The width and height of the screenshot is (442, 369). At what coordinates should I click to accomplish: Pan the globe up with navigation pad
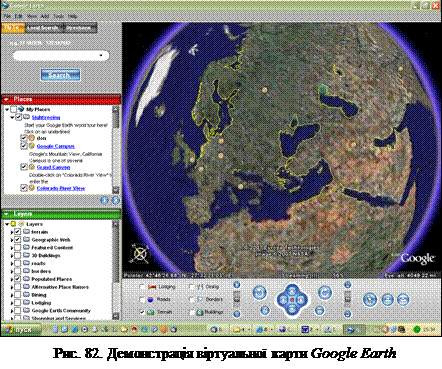292,291
